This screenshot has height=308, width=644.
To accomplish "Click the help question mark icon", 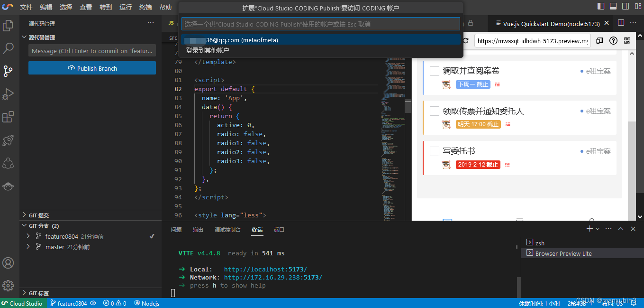I will click(x=613, y=41).
